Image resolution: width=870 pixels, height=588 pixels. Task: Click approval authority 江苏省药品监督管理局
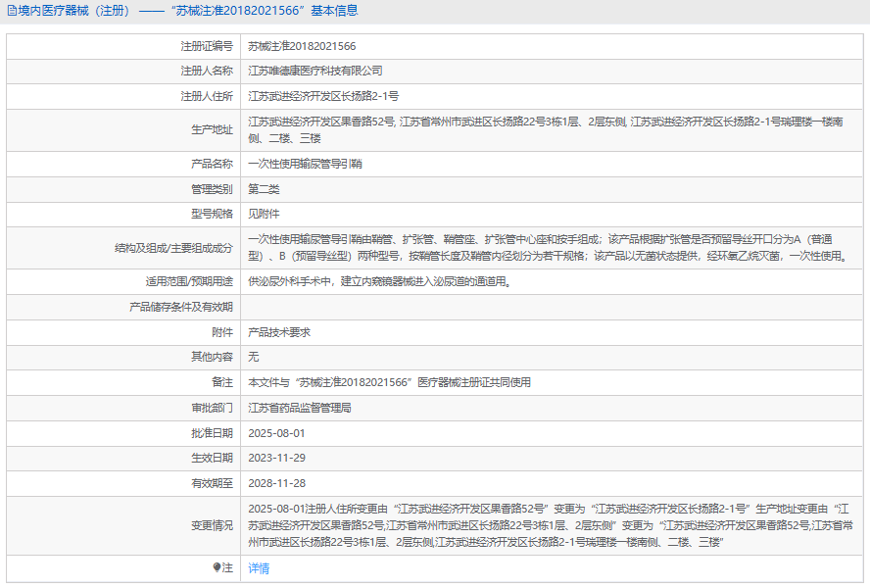coord(299,408)
